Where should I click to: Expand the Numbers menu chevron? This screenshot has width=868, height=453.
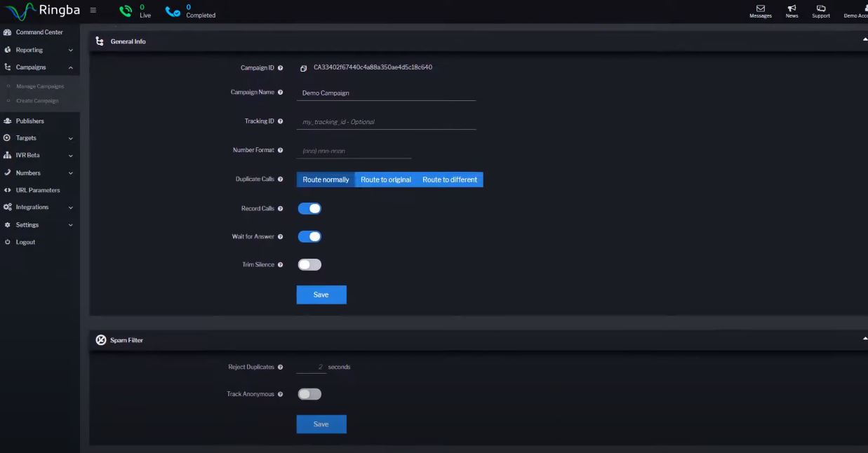[x=71, y=173]
